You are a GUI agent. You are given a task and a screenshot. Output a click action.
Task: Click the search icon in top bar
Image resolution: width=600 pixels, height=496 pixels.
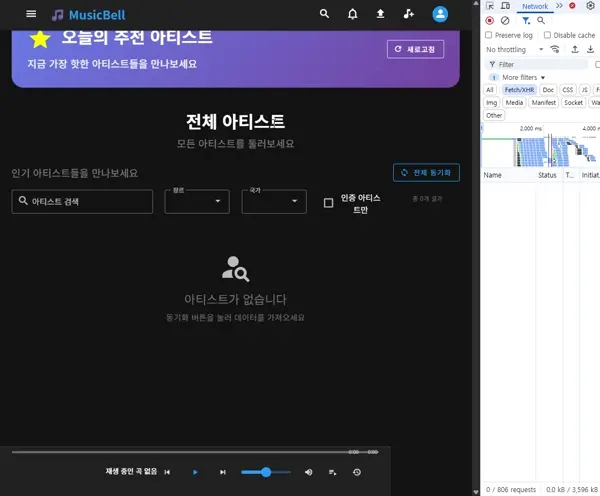pyautogui.click(x=324, y=14)
